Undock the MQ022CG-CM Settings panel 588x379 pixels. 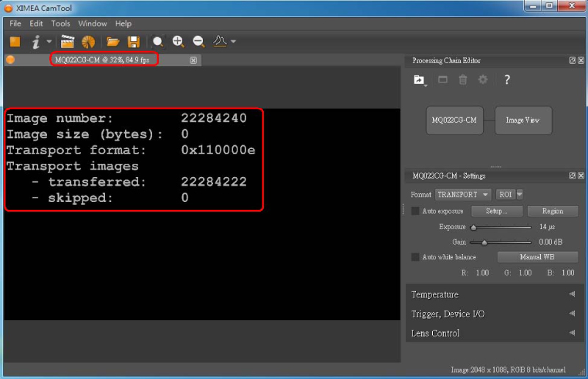coord(572,176)
